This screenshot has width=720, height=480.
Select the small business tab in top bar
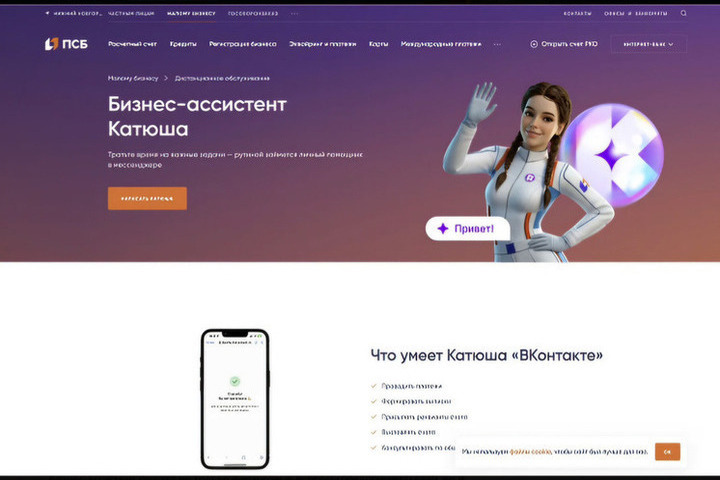[x=191, y=13]
